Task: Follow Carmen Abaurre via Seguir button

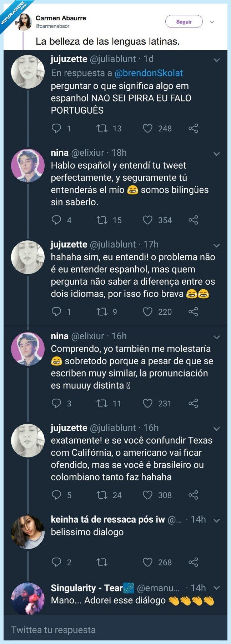Action: [184, 21]
